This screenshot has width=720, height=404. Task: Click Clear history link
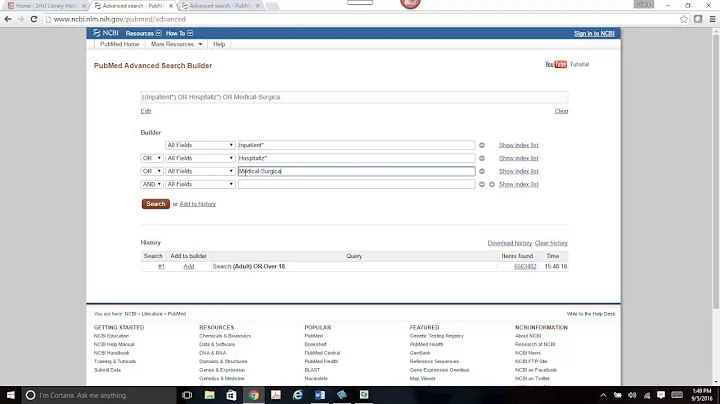click(551, 243)
